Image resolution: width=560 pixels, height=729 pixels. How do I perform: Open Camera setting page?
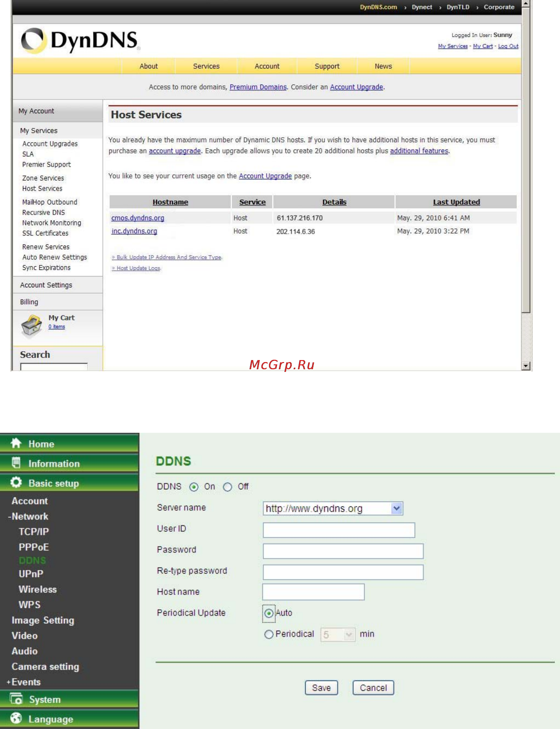pyautogui.click(x=45, y=667)
